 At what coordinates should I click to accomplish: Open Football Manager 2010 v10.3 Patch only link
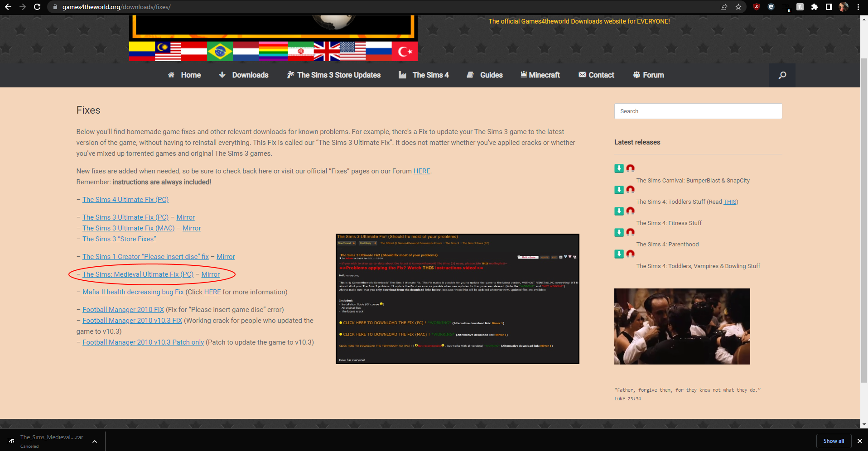pyautogui.click(x=143, y=342)
